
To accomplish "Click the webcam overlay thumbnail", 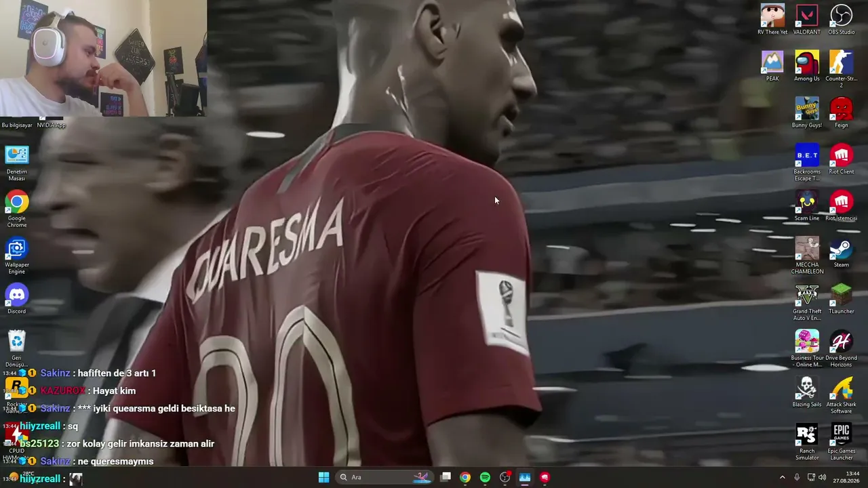I will pyautogui.click(x=103, y=58).
